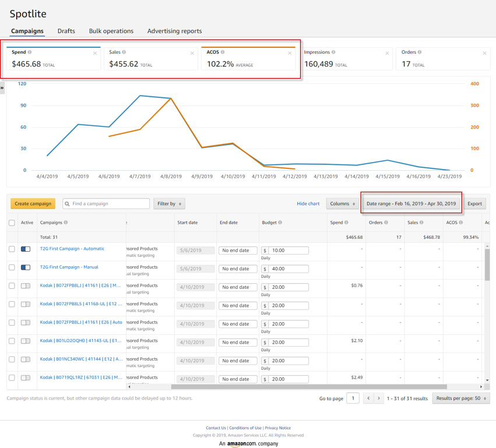Click the info icon in Budget column header
The width and height of the screenshot is (496, 448).
click(280, 223)
